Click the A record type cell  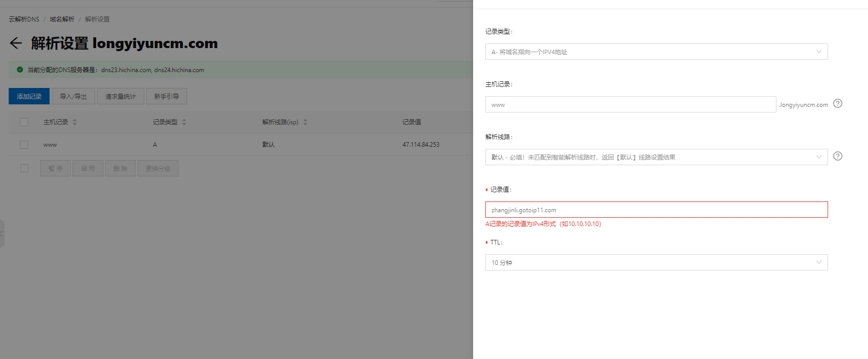pos(155,145)
